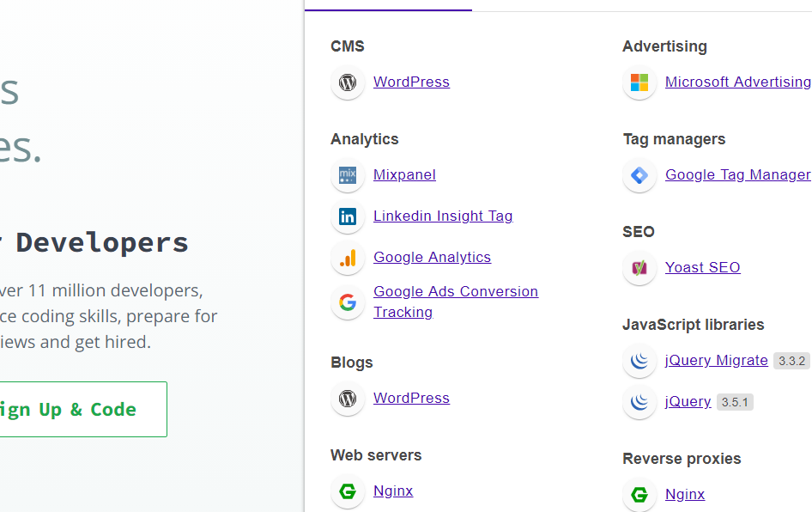
Task: Open the Yoast SEO link
Action: coord(702,268)
